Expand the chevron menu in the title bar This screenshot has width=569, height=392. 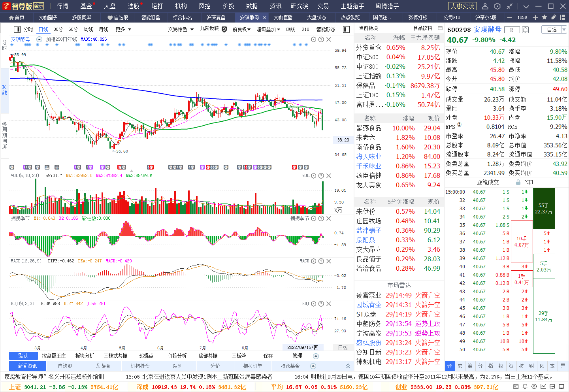click(526, 6)
